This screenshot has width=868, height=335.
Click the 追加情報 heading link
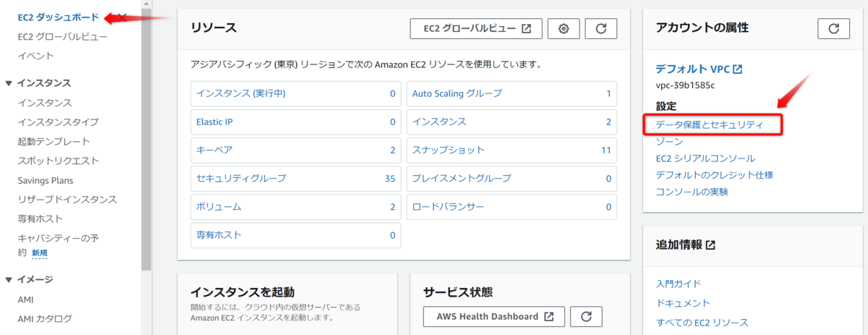click(678, 245)
